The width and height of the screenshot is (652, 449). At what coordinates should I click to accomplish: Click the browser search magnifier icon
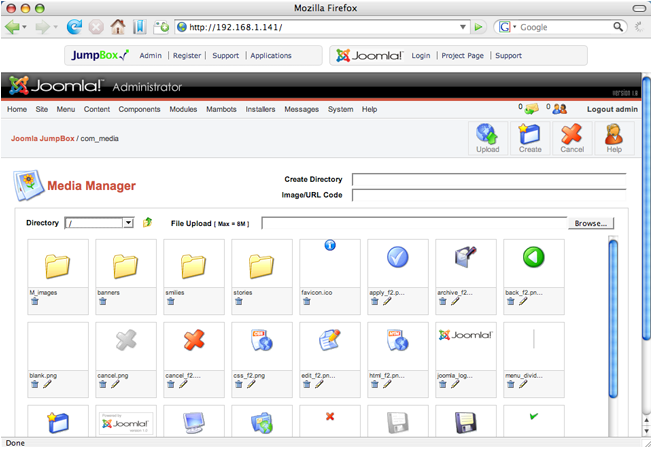[618, 27]
